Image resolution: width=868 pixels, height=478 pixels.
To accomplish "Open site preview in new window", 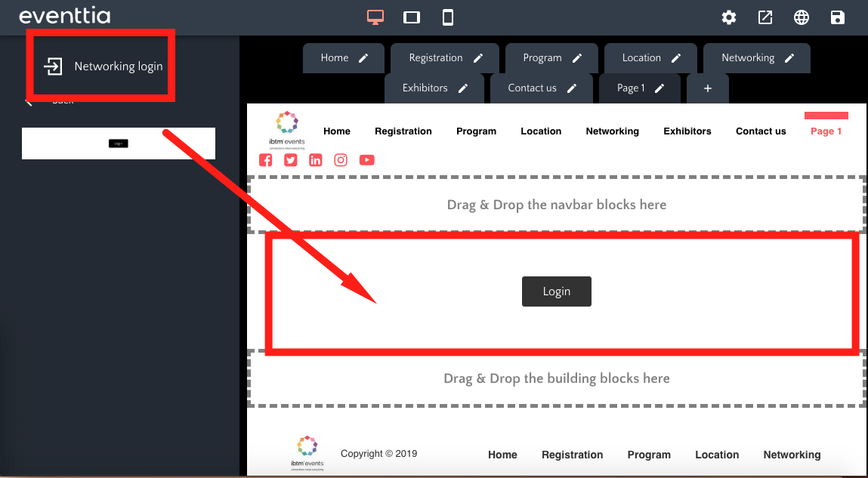I will tap(765, 17).
